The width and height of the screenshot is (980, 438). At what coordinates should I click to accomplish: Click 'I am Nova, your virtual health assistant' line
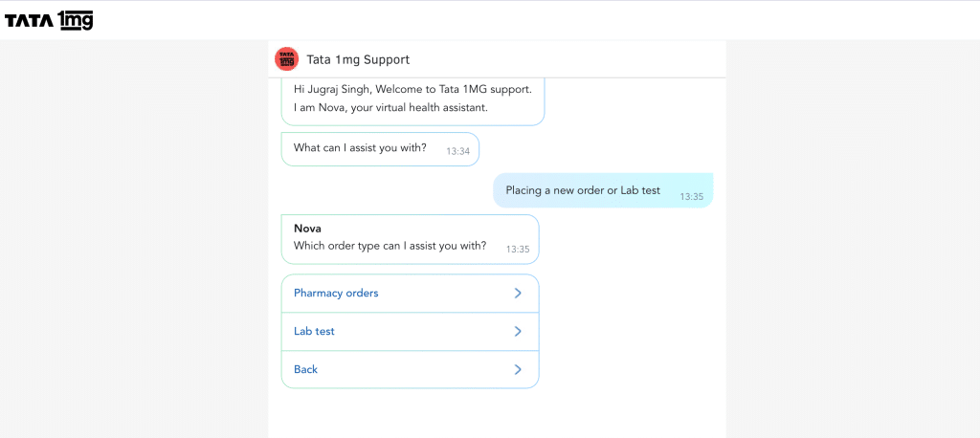390,107
